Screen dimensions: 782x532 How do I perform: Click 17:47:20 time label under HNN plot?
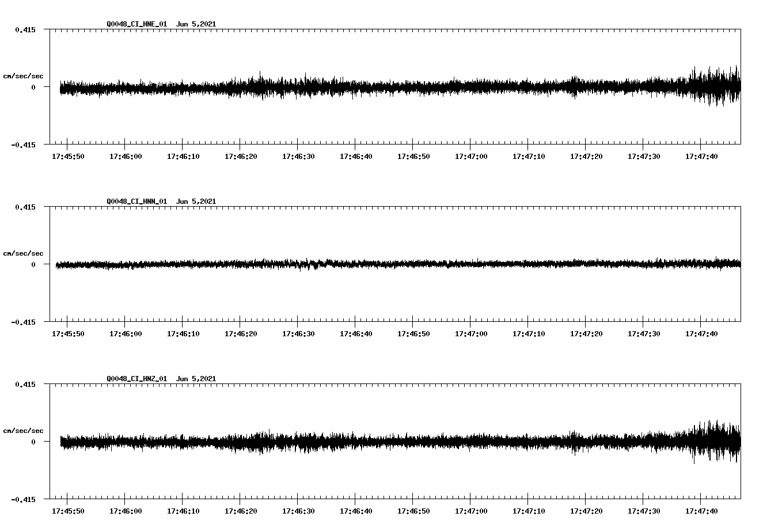[586, 334]
